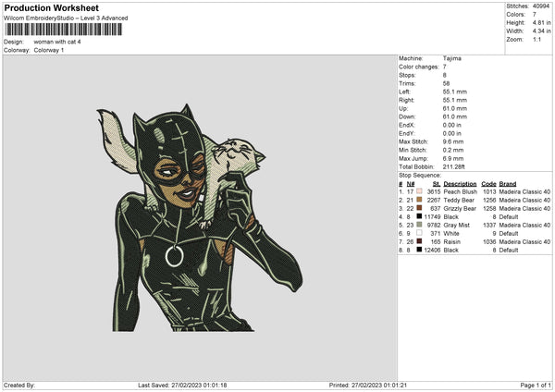Click the 'Gray Mist' description
Image resolution: width=555 pixels, height=392 pixels.
pyautogui.click(x=457, y=225)
